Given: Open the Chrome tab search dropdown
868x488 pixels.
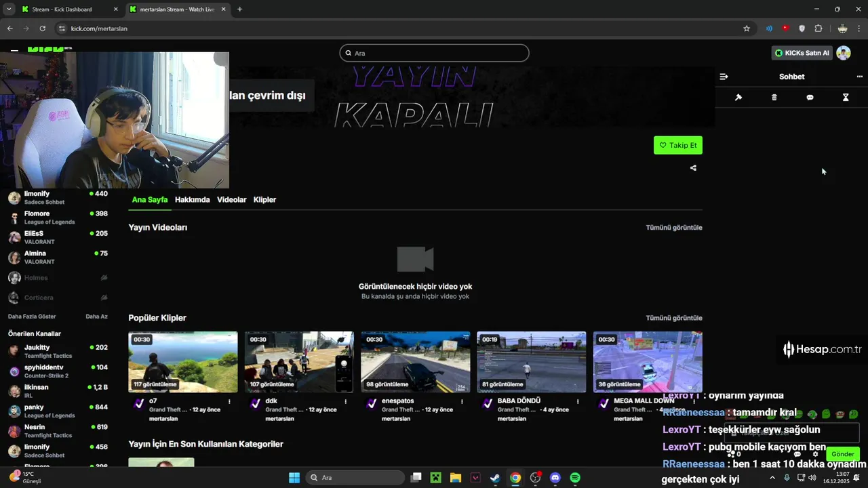Looking at the screenshot, I should click(9, 9).
